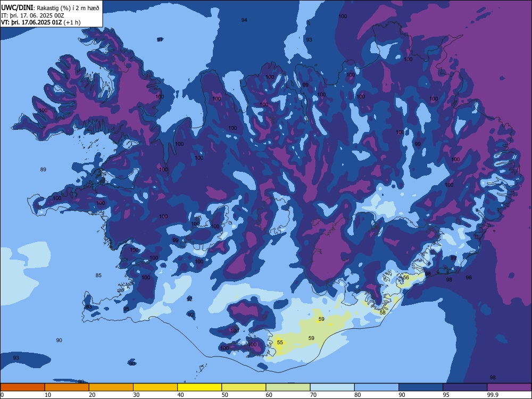Click the '30' legend scale label
The image size is (532, 399).
(136, 395)
